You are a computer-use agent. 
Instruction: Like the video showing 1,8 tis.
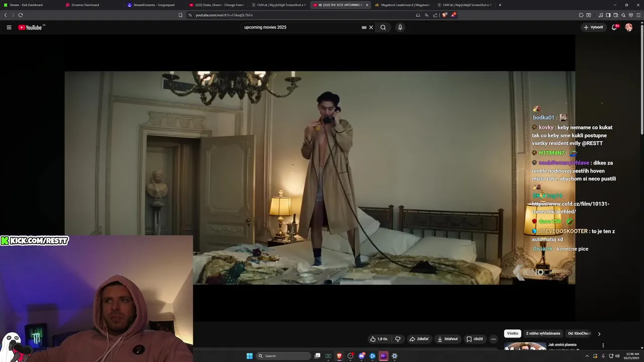[x=379, y=339]
